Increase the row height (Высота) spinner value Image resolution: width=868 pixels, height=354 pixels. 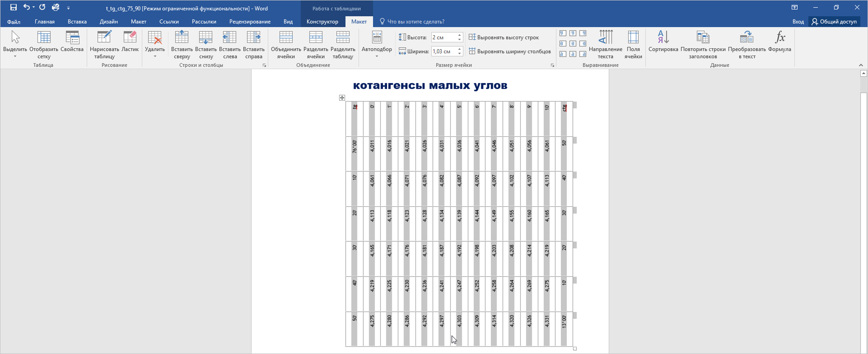pyautogui.click(x=459, y=35)
